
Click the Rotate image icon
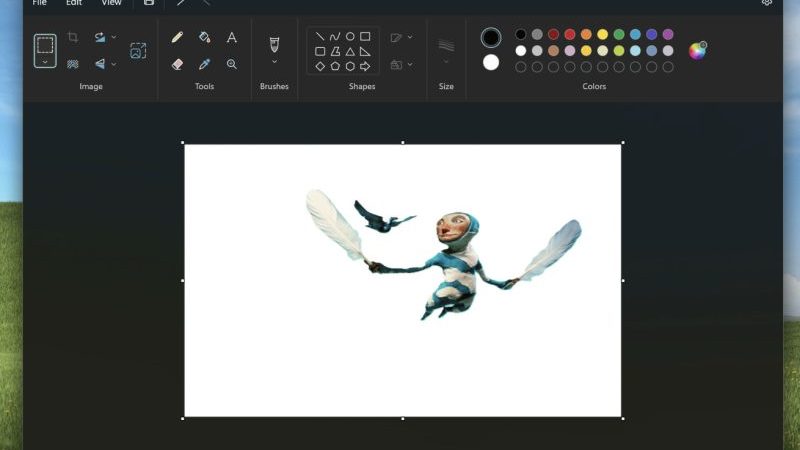(x=99, y=37)
